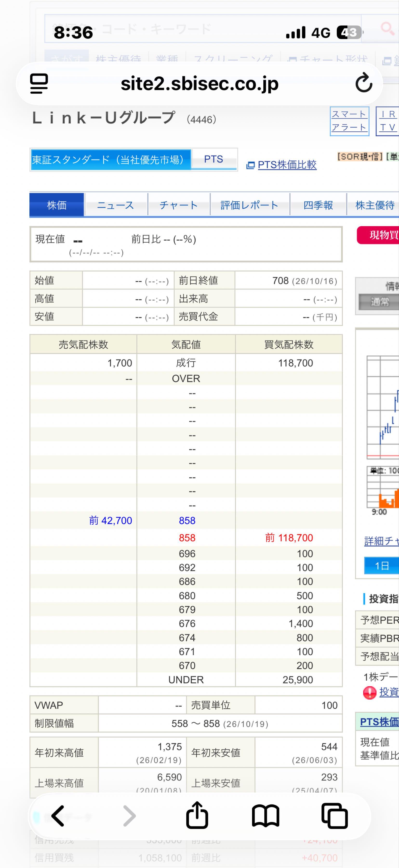Open the Safari page menu icon
Viewport: 399px width, 868px height.
click(39, 83)
